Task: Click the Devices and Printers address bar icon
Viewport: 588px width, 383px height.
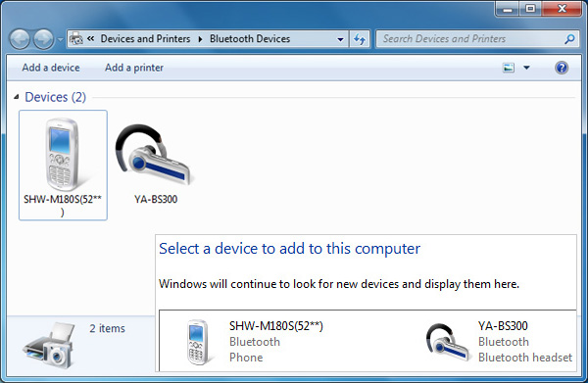Action: click(x=76, y=38)
